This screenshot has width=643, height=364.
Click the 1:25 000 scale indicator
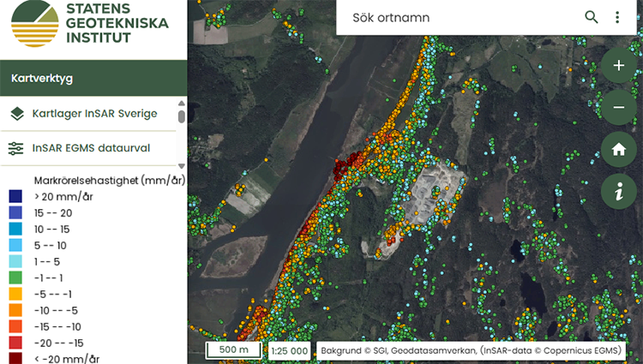(290, 350)
